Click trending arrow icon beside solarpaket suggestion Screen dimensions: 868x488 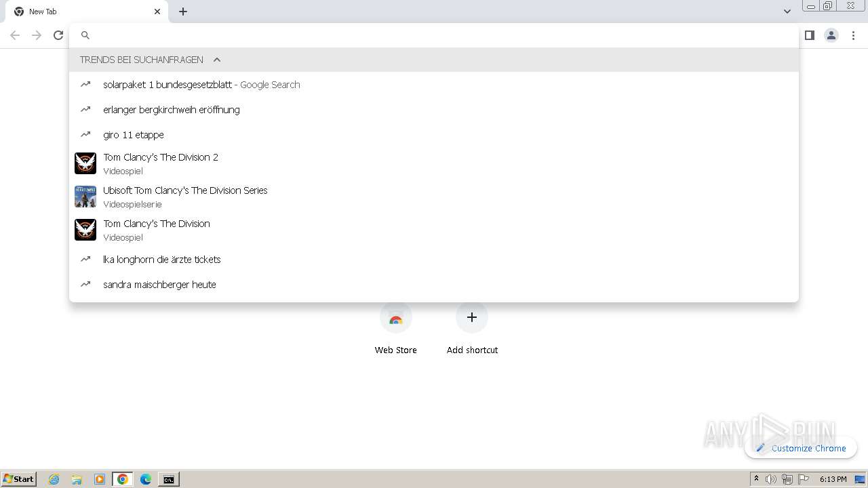click(85, 85)
